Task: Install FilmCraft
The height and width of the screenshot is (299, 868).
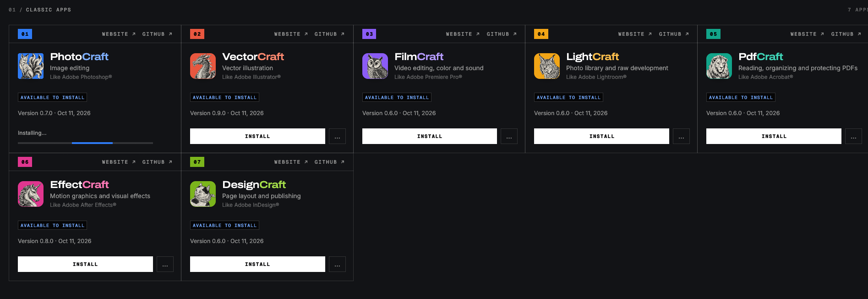Action: coord(430,136)
